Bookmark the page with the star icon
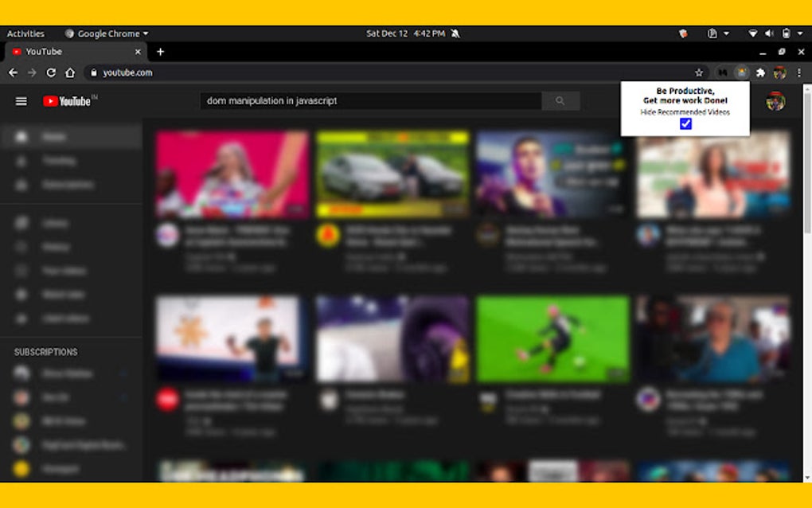Viewport: 812px width, 508px height. pyautogui.click(x=697, y=72)
